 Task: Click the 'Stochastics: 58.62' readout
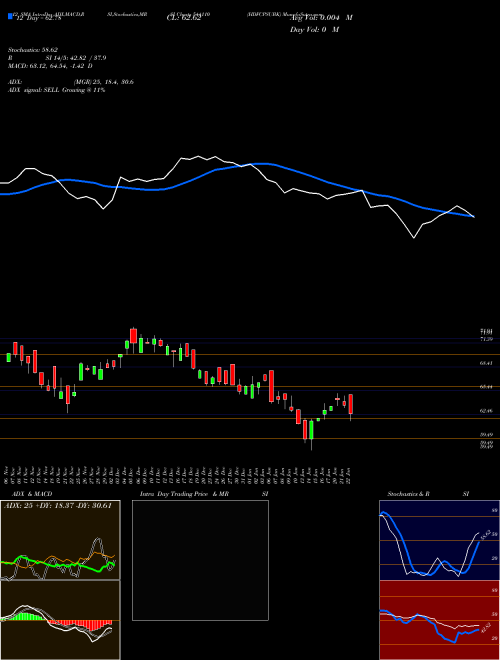[x=32, y=50]
